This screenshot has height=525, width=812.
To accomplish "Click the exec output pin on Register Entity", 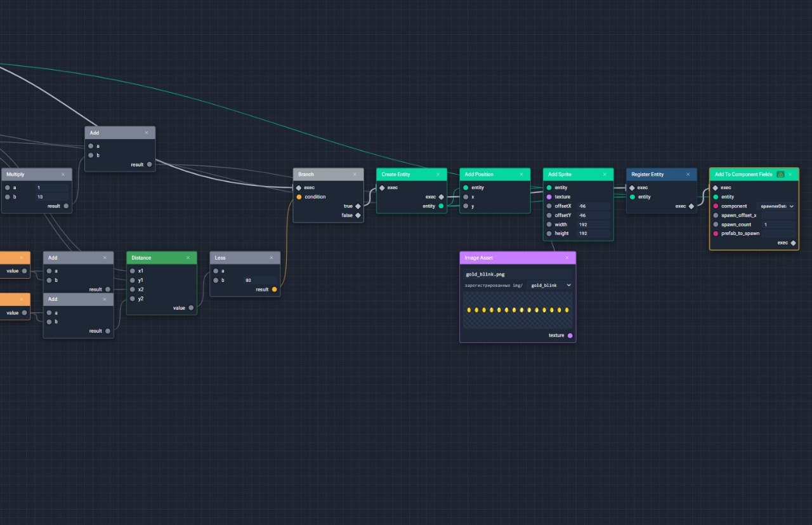I will pos(691,206).
